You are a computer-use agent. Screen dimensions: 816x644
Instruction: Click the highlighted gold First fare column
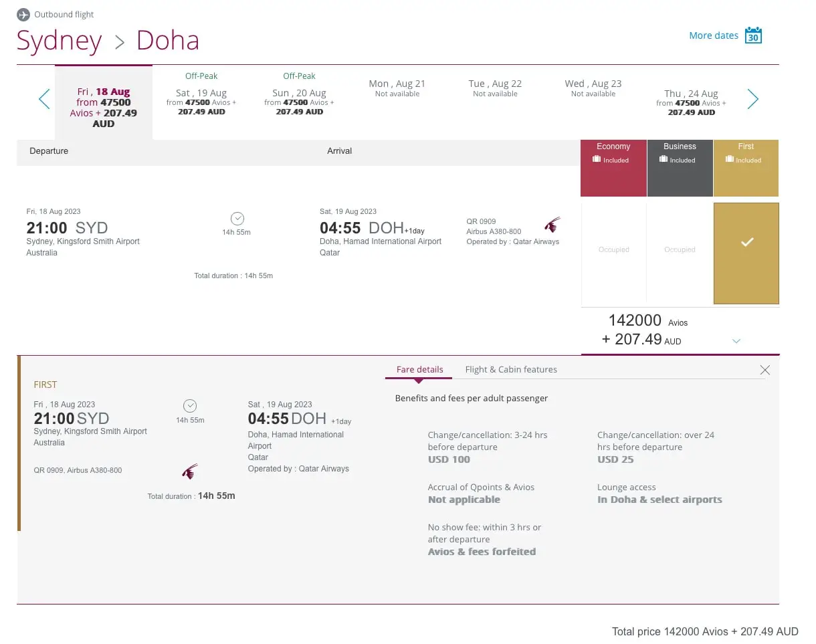[x=746, y=168]
